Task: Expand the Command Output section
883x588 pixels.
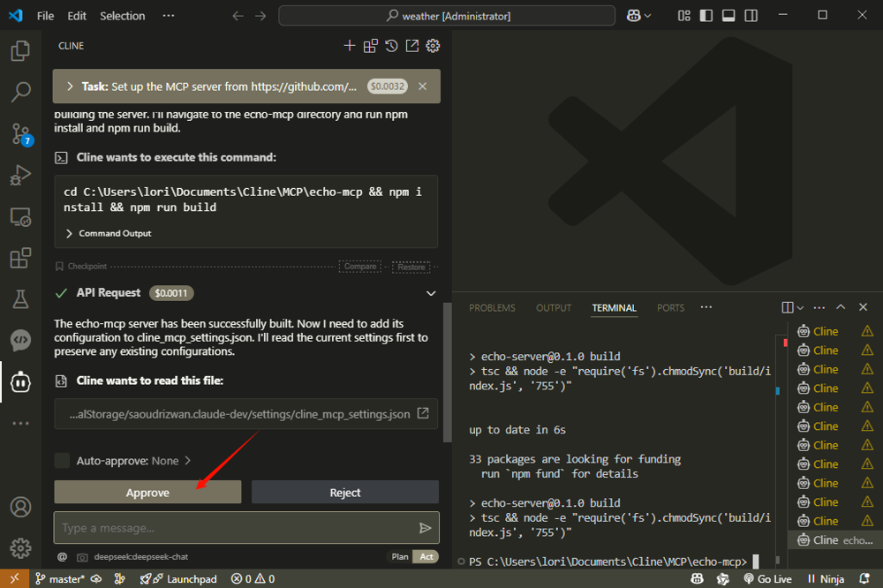Action: (x=70, y=233)
